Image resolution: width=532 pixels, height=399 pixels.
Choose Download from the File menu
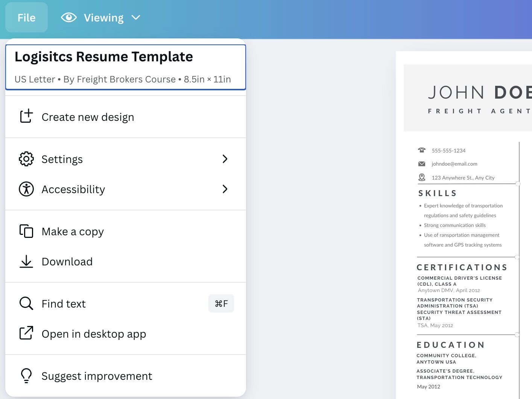coord(67,262)
